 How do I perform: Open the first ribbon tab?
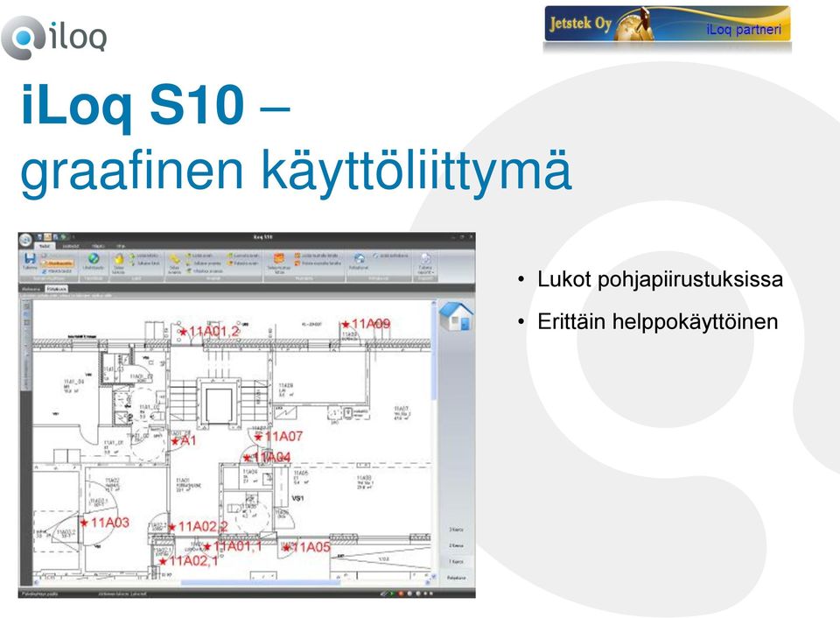45,246
